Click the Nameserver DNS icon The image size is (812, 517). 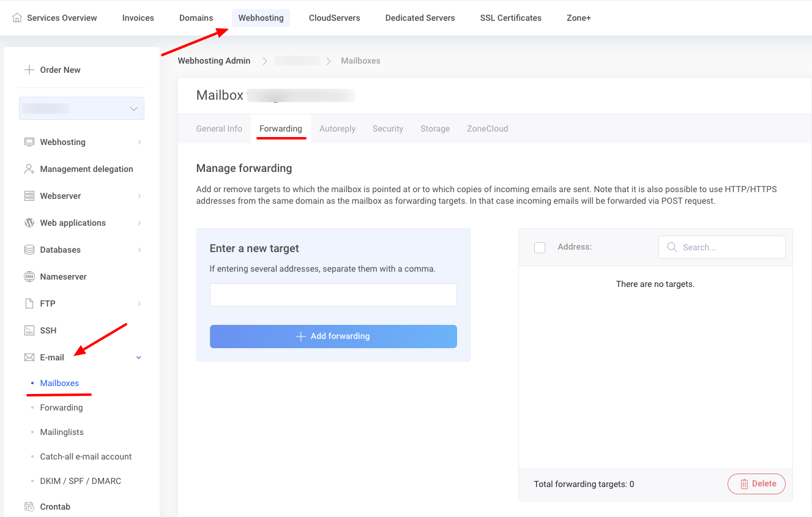[29, 277]
